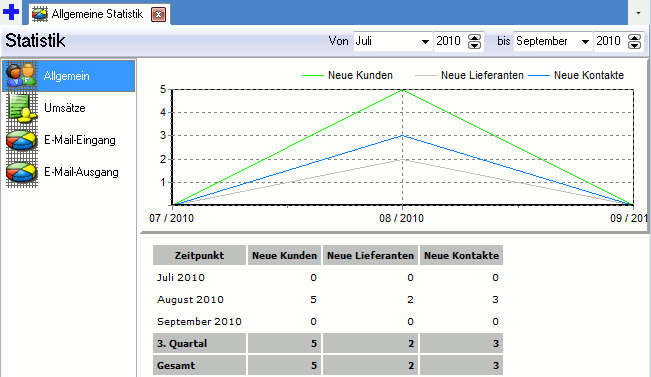Close the Allgemeine Statistik tab
Viewport: 651px width, 377px height.
(x=158, y=15)
